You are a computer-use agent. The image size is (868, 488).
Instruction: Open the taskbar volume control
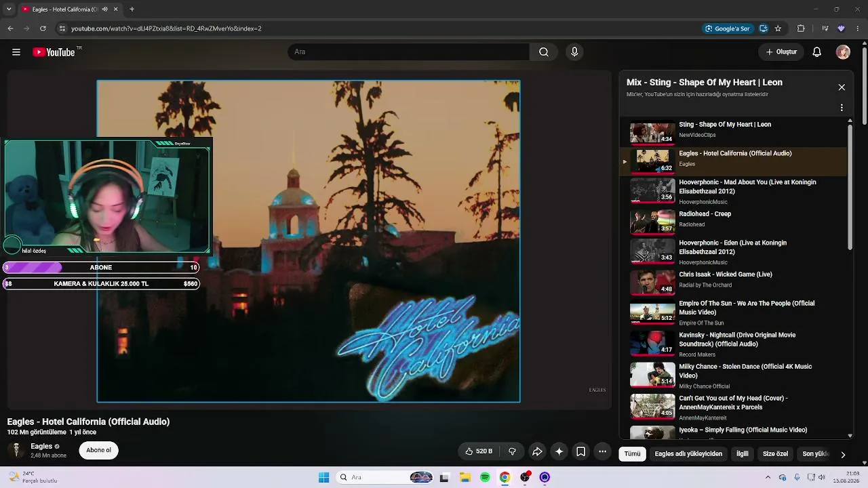822,477
